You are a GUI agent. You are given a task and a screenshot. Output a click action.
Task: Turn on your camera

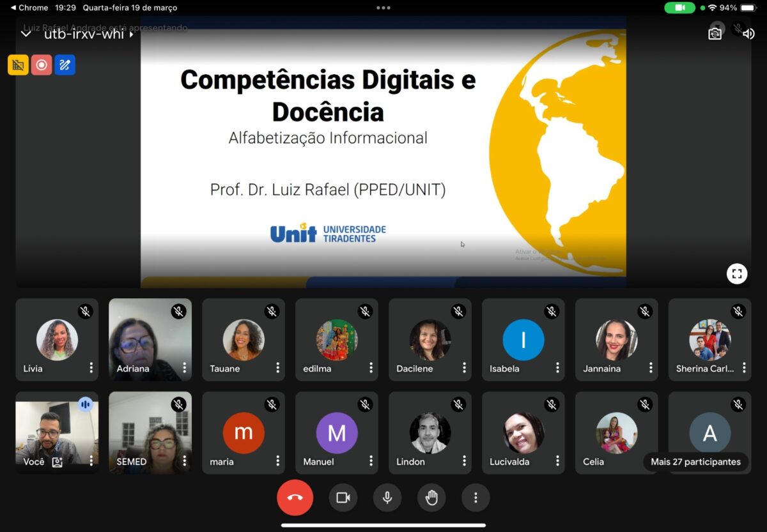click(343, 498)
